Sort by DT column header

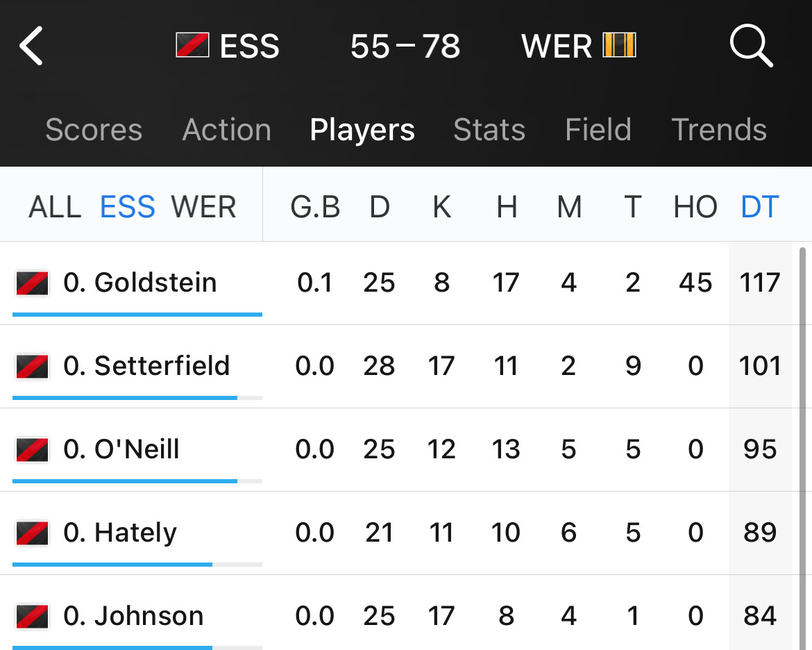coord(760,207)
